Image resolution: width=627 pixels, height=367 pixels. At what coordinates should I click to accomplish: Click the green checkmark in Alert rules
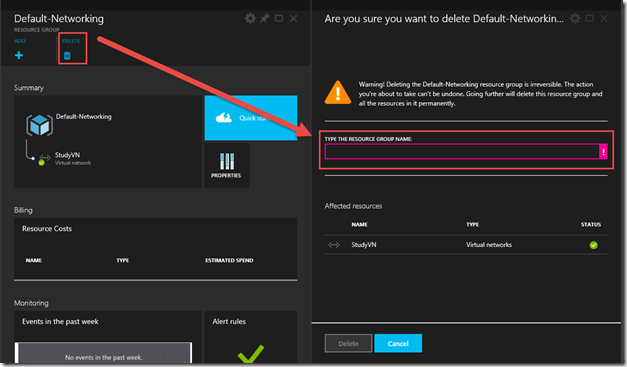251,354
